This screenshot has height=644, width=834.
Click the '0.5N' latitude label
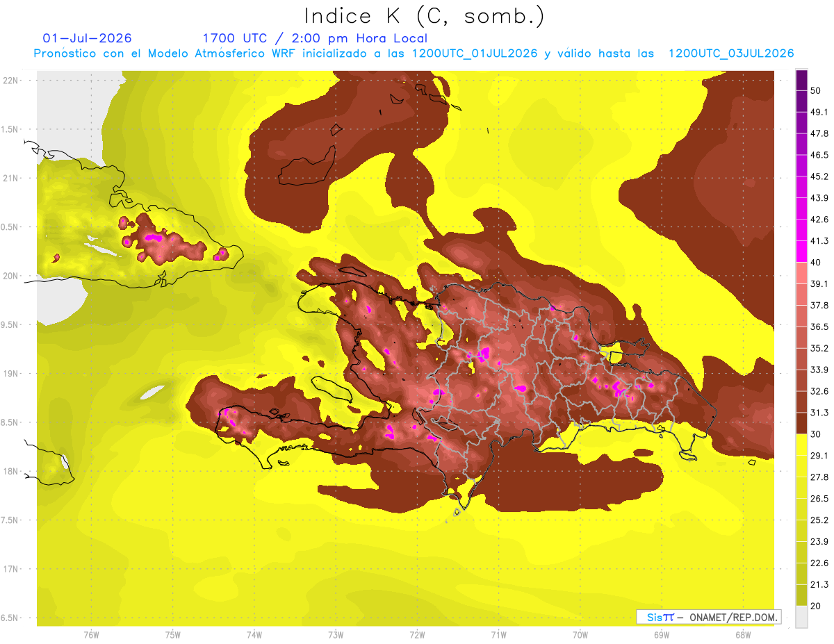point(10,227)
